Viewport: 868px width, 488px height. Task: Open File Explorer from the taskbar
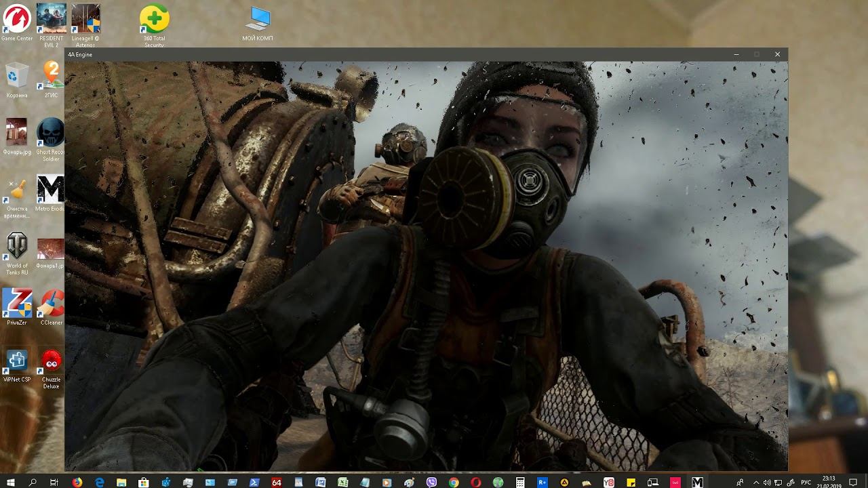121,482
